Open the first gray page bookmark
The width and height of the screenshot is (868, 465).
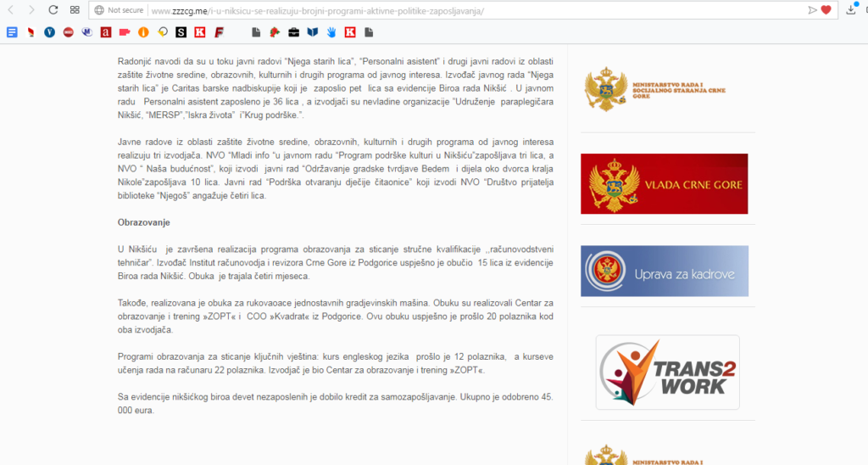click(x=256, y=33)
